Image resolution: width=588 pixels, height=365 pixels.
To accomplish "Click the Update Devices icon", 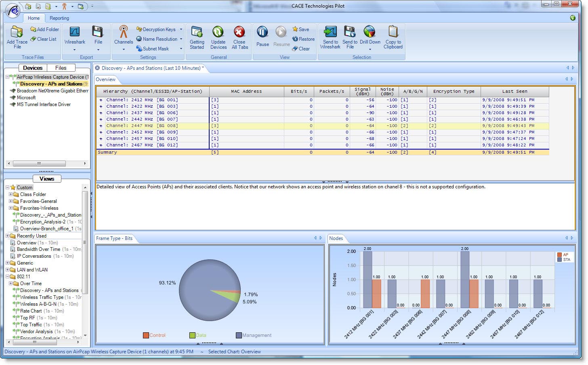I will click(218, 32).
